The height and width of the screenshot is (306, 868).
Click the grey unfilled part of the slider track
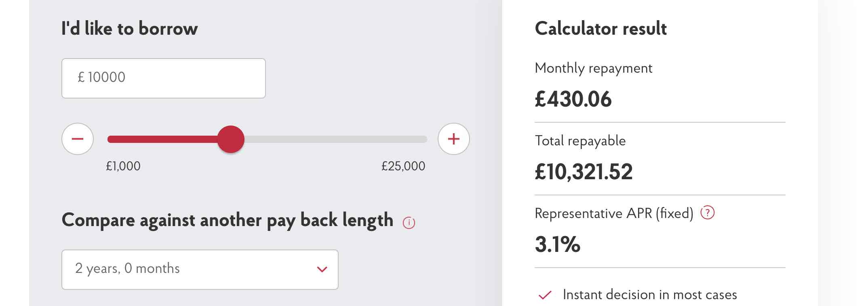pos(335,139)
